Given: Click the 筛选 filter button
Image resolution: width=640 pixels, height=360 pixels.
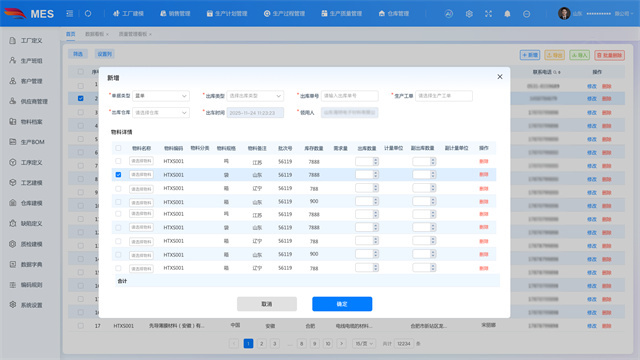Looking at the screenshot, I should [78, 54].
